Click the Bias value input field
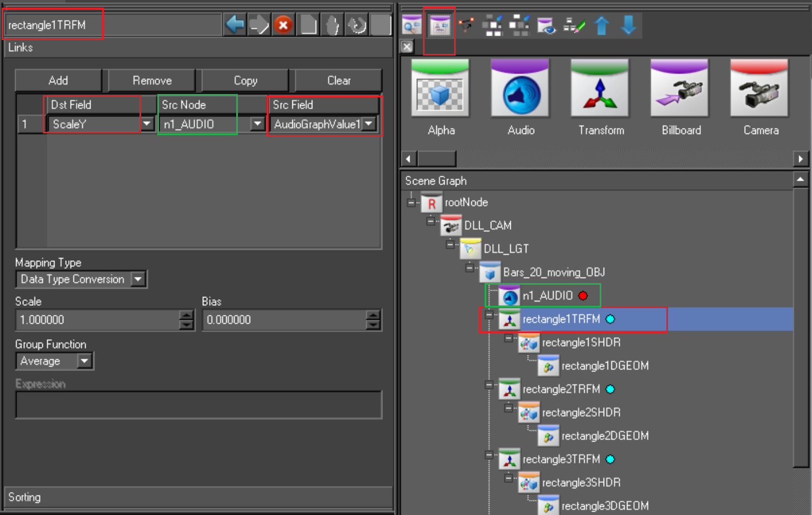Image resolution: width=812 pixels, height=515 pixels. coord(285,320)
